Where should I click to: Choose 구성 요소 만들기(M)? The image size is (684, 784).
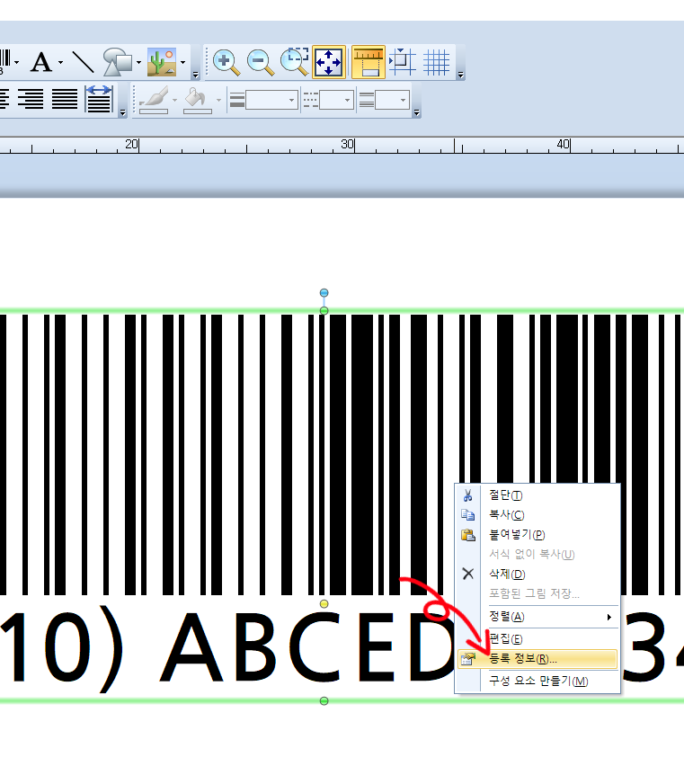click(538, 681)
